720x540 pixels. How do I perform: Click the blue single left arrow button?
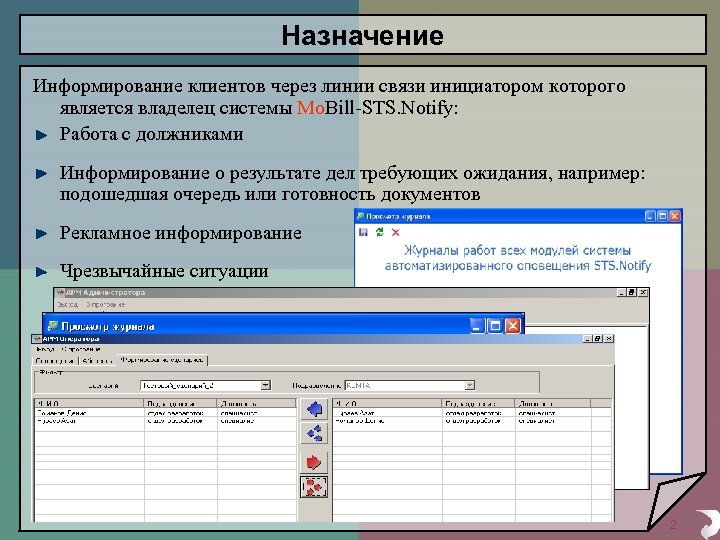pyautogui.click(x=314, y=409)
